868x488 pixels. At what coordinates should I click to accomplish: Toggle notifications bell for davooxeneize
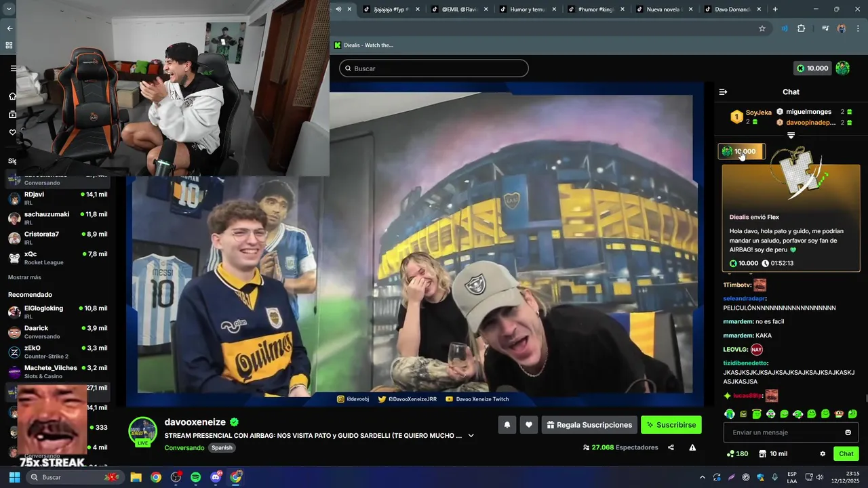pyautogui.click(x=507, y=425)
